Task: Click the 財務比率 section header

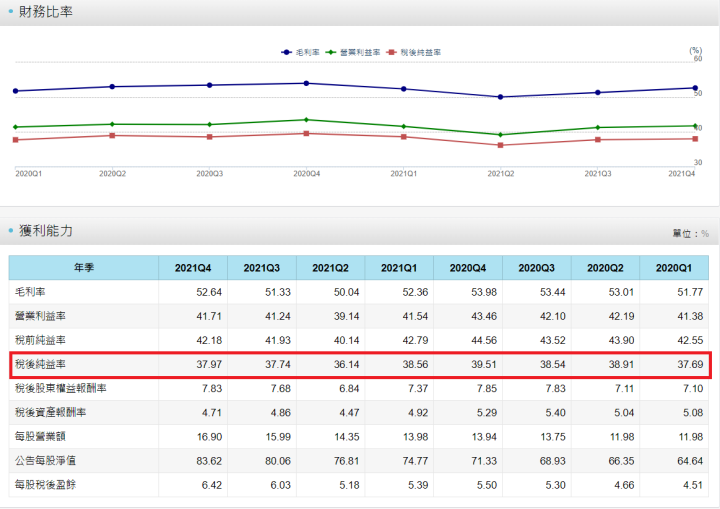Action: point(46,12)
